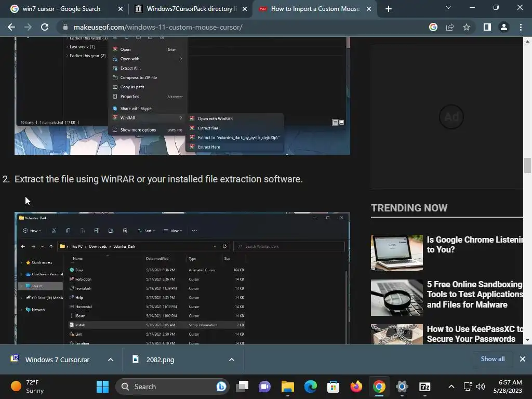
Task: Click the forward navigation arrow
Action: pyautogui.click(x=28, y=27)
